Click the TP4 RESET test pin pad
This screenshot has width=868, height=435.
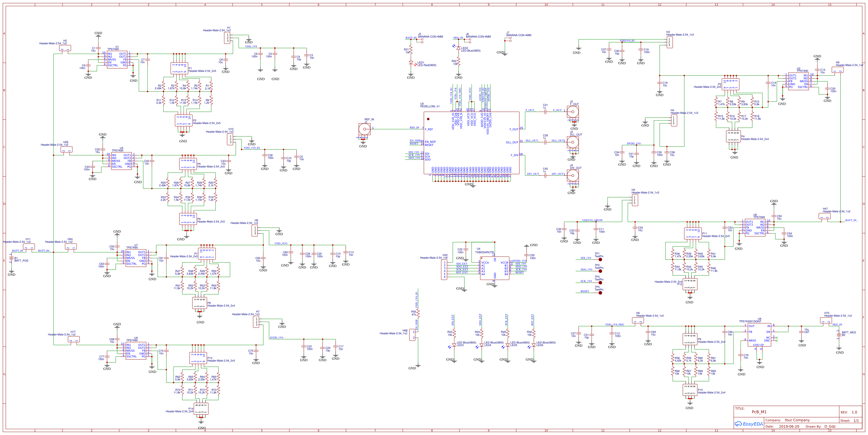tap(601, 293)
